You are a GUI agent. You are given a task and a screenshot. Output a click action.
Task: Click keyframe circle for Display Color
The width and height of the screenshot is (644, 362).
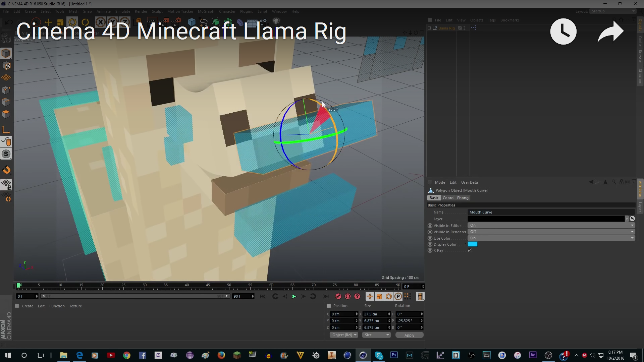(x=430, y=244)
